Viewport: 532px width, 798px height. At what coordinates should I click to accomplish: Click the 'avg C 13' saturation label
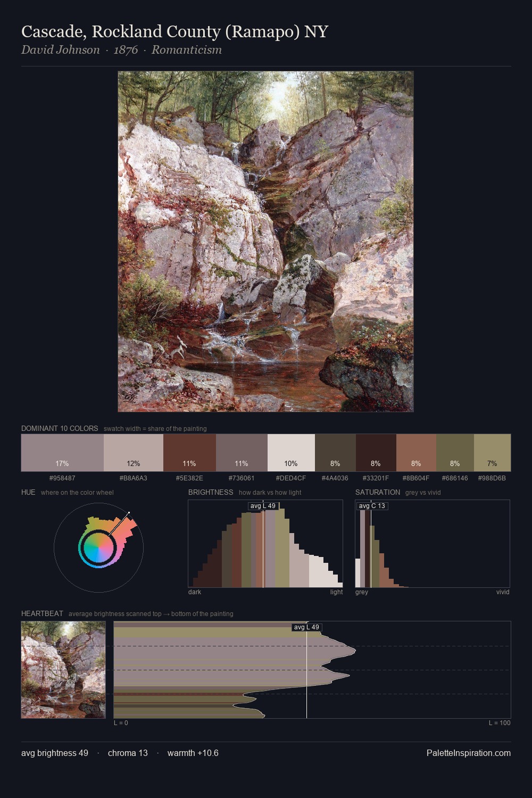372,506
